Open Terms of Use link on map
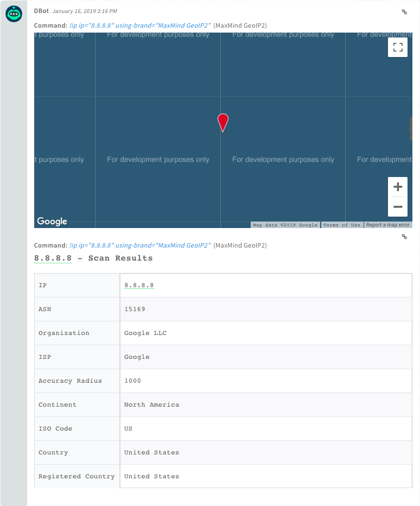This screenshot has width=420, height=506. 342,225
